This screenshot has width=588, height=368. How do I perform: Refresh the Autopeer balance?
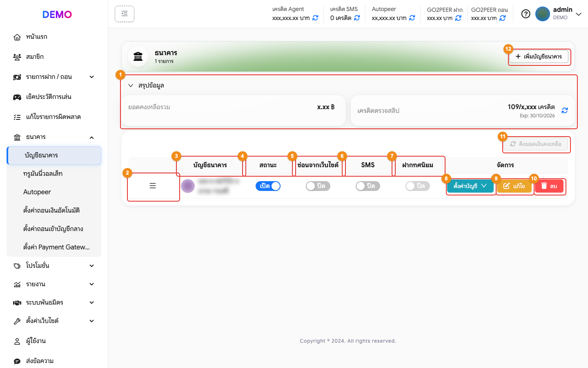[x=412, y=18]
